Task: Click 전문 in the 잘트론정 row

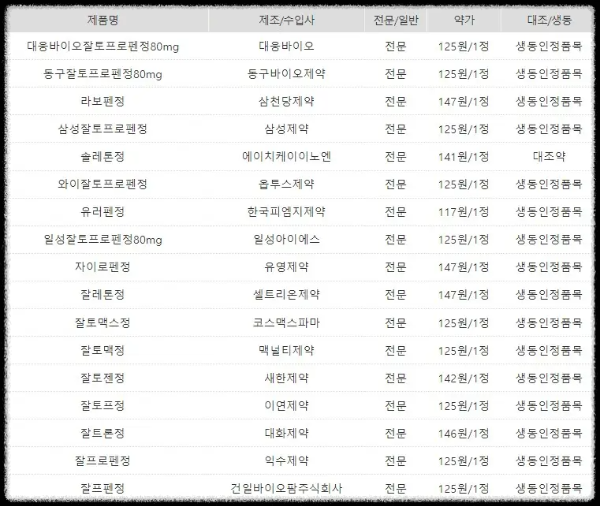Action: [x=396, y=433]
